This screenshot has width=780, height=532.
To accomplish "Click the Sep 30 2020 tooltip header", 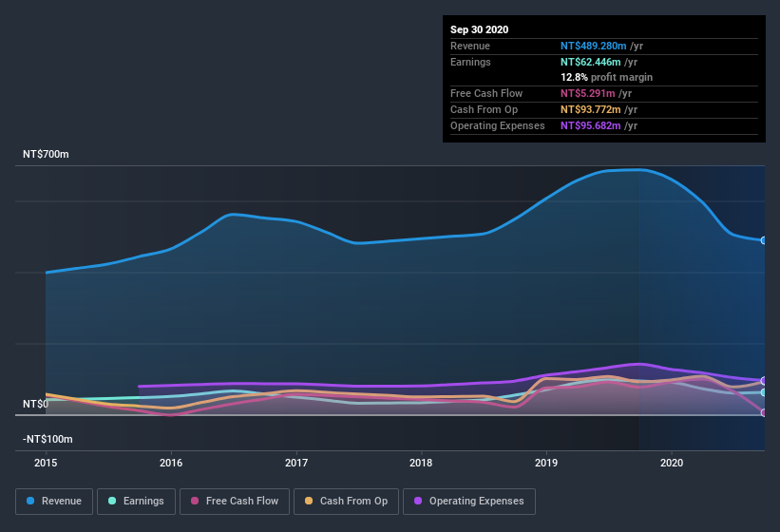I will (x=479, y=29).
